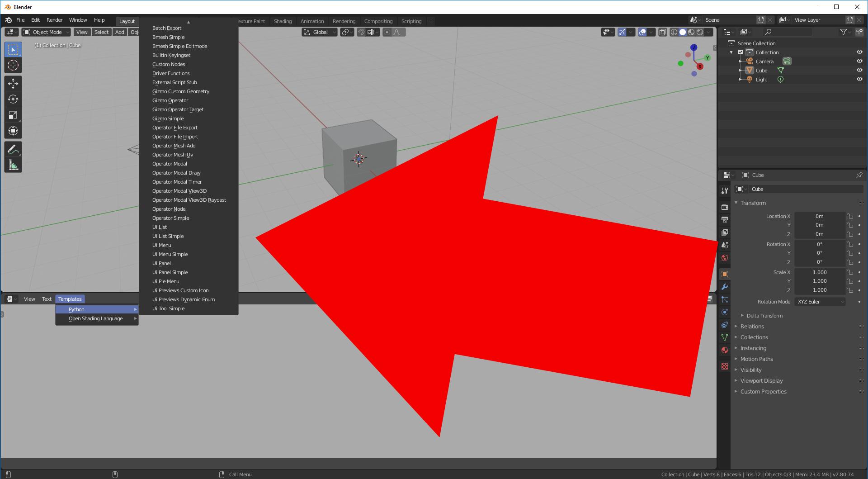Image resolution: width=868 pixels, height=479 pixels.
Task: Pin the Cube properties context
Action: [x=859, y=175]
